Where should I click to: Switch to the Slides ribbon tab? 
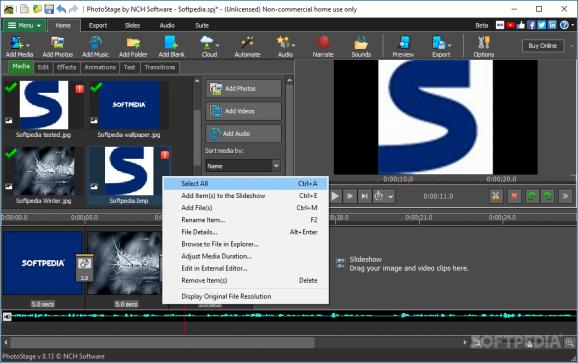click(132, 25)
